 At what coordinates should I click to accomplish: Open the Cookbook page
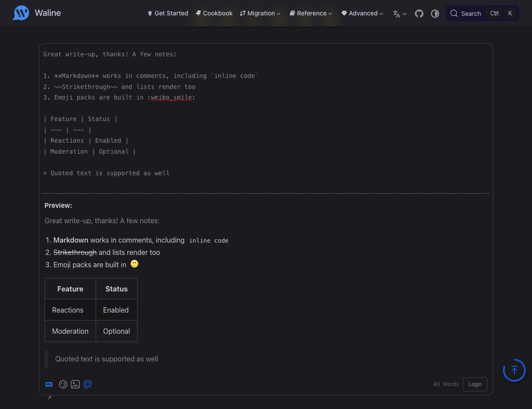pyautogui.click(x=214, y=13)
